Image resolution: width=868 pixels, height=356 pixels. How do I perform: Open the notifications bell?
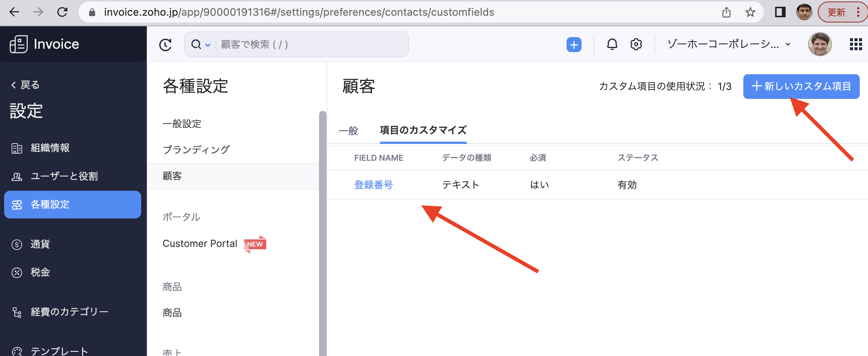(612, 45)
